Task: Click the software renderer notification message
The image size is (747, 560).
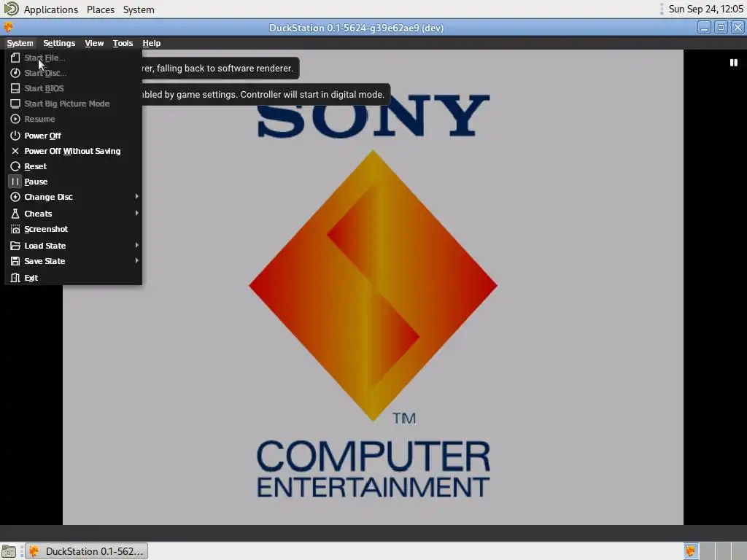Action: click(x=220, y=68)
